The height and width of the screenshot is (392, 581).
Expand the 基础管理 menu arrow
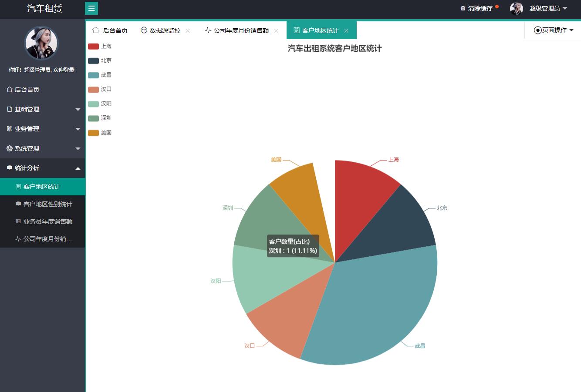(78, 109)
